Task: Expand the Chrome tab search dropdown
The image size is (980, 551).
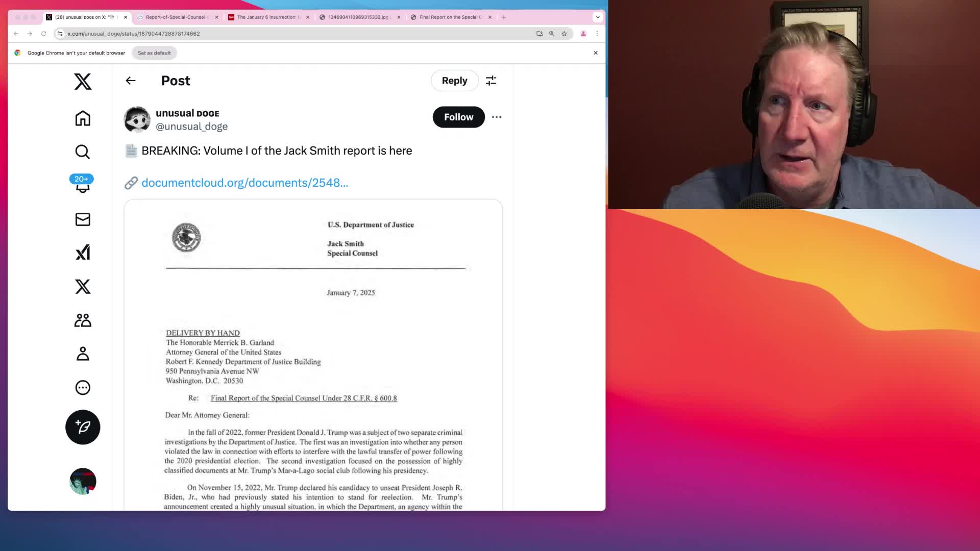Action: 598,17
